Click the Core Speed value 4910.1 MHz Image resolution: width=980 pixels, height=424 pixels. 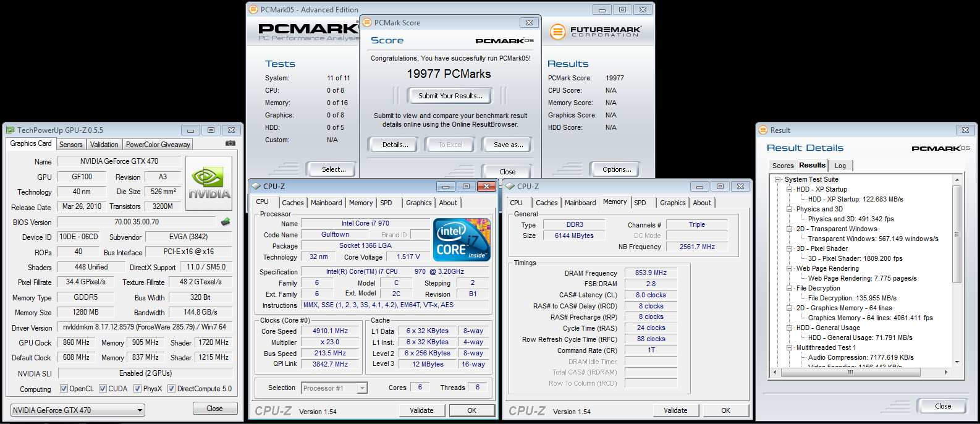click(x=330, y=331)
